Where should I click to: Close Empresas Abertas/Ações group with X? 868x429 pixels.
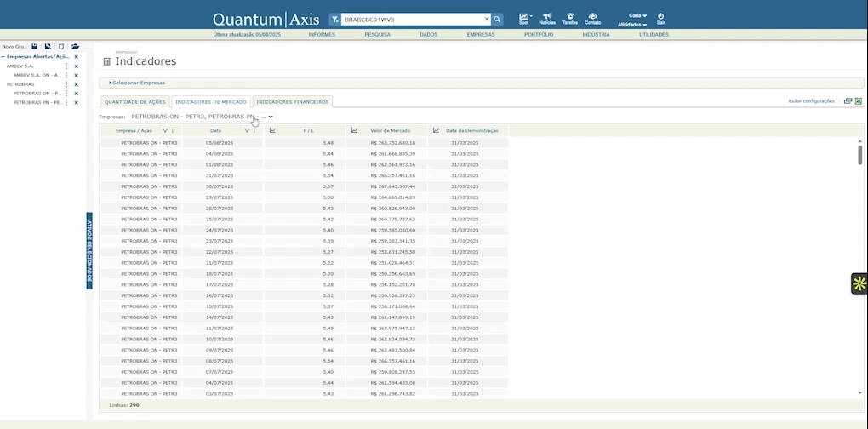[77, 57]
